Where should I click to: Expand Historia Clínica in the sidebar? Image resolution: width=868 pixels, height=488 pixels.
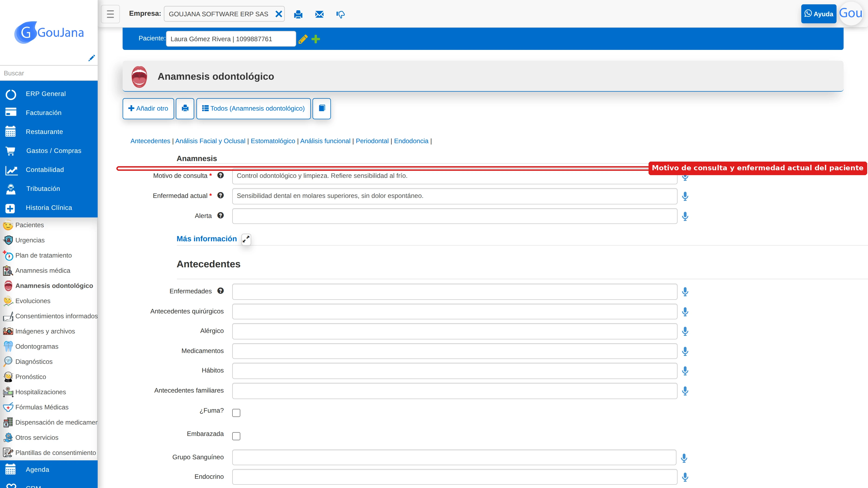49,208
